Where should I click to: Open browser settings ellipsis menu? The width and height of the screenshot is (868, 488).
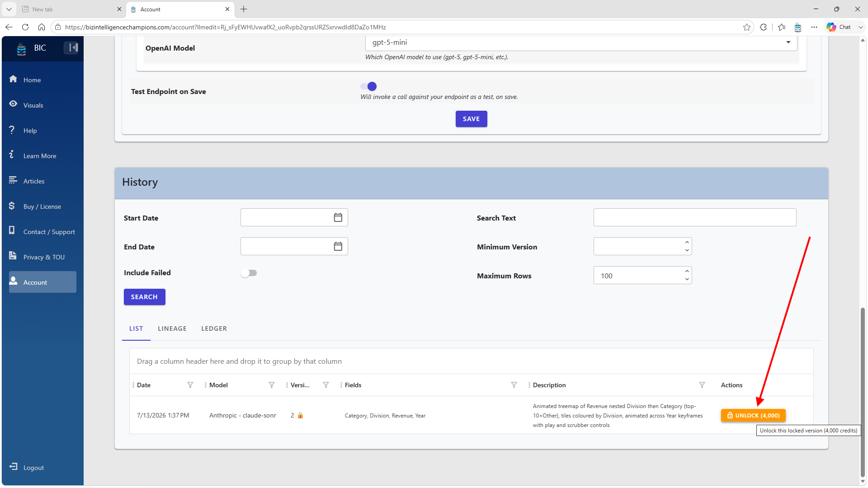(x=814, y=27)
